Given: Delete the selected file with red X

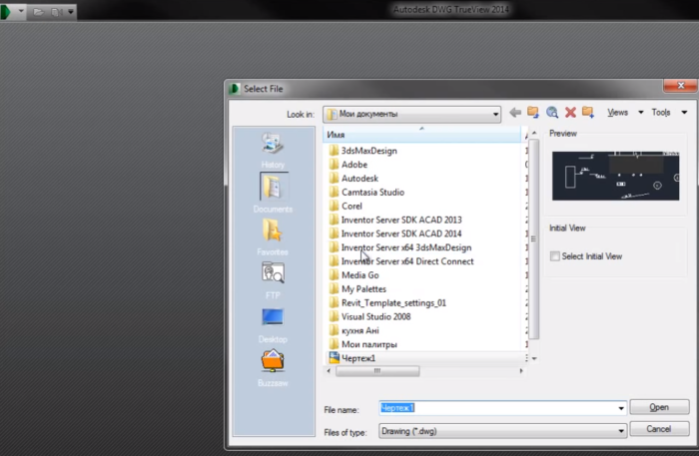Looking at the screenshot, I should [x=570, y=112].
